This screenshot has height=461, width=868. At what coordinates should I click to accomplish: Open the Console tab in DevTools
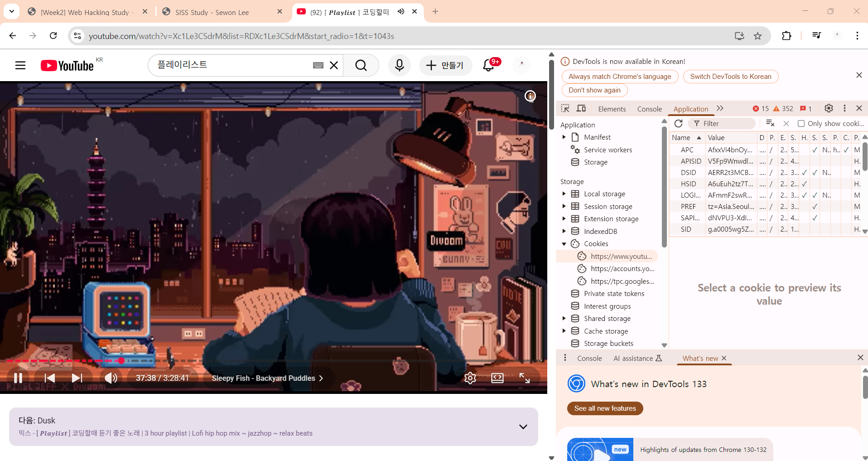click(649, 109)
